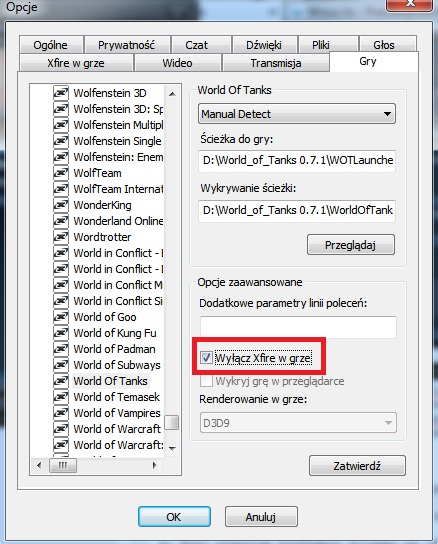438x544 pixels.
Task: Click the icon beside Wolfenstein 3D
Action: (x=61, y=93)
